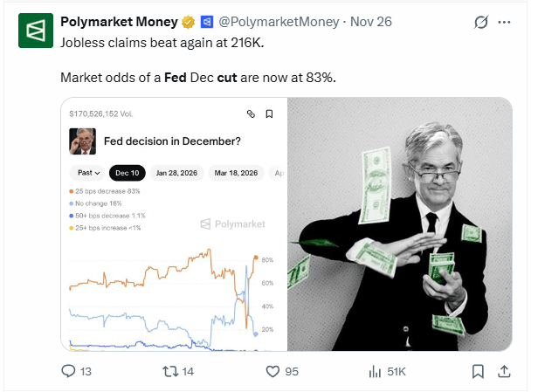Open the Grok explain icon
538x392 pixels.
coord(480,23)
